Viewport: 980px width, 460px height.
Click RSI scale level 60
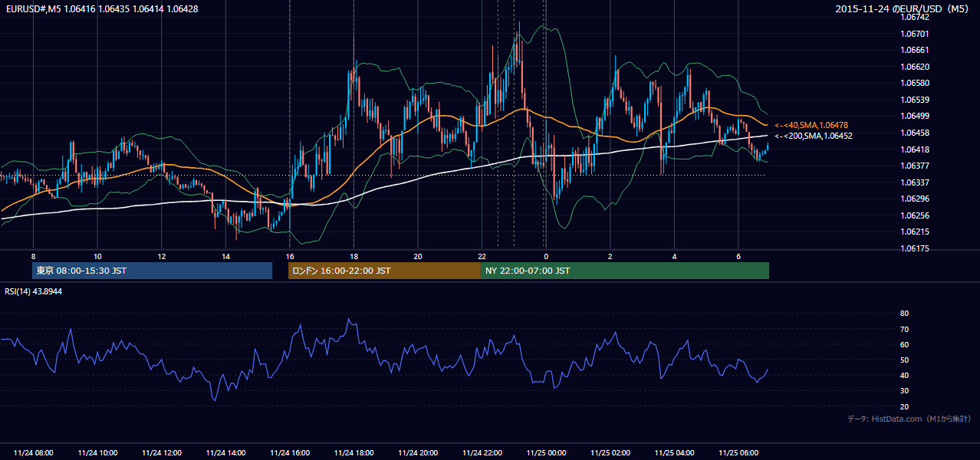[x=904, y=344]
